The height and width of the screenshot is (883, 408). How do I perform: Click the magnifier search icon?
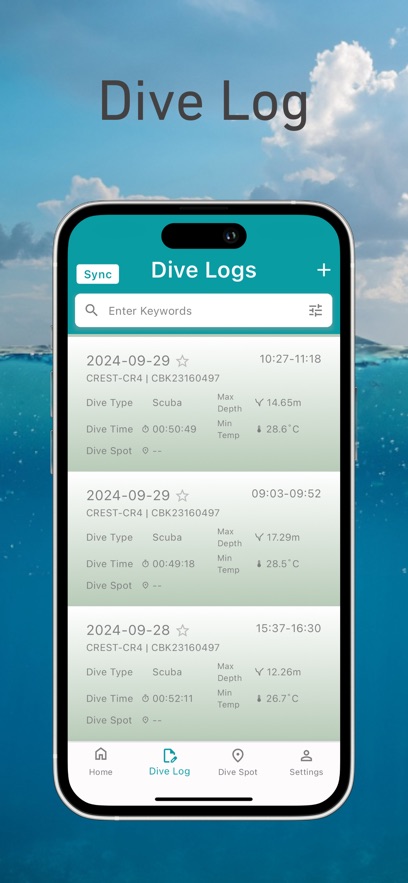[91, 310]
